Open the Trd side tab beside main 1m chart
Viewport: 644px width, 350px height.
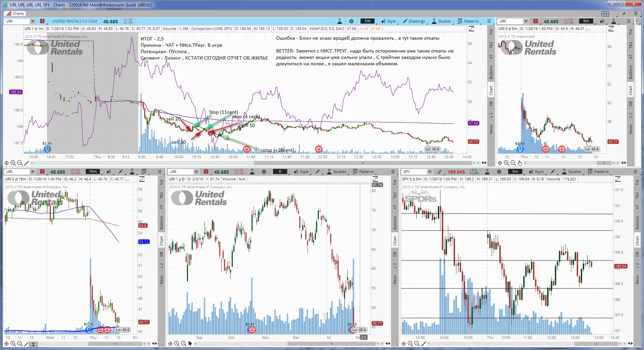[491, 32]
